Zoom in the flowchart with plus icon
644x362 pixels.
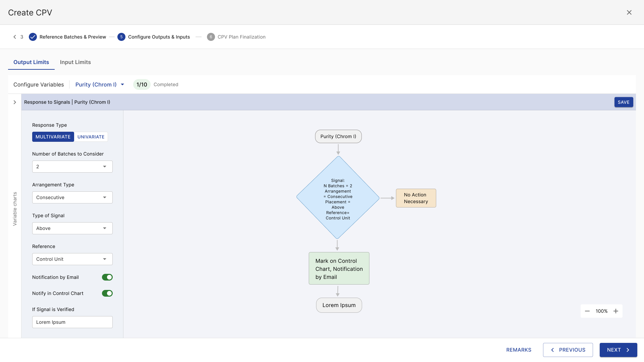click(616, 311)
